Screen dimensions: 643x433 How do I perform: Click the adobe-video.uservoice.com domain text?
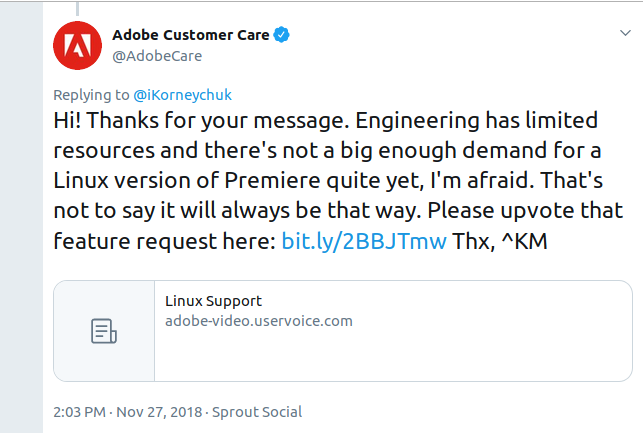[259, 321]
